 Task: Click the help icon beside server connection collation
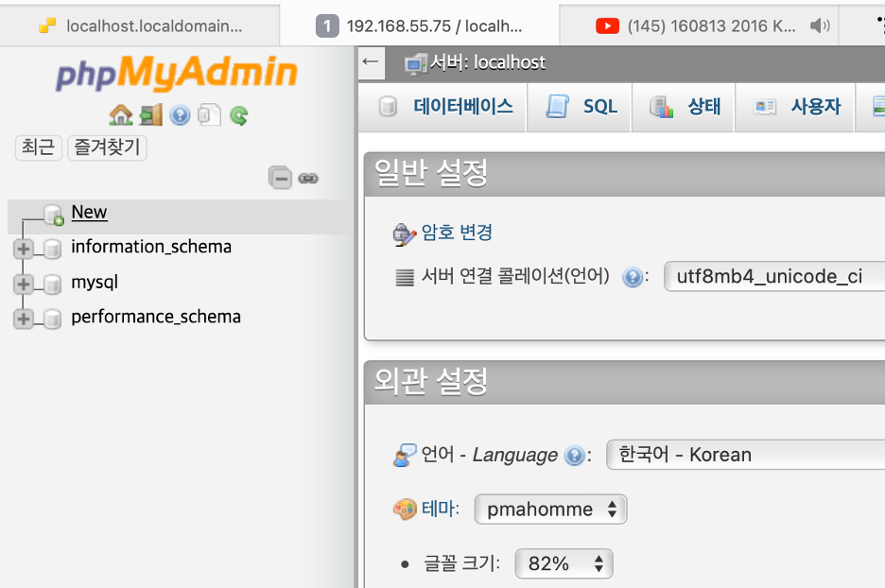click(x=633, y=277)
